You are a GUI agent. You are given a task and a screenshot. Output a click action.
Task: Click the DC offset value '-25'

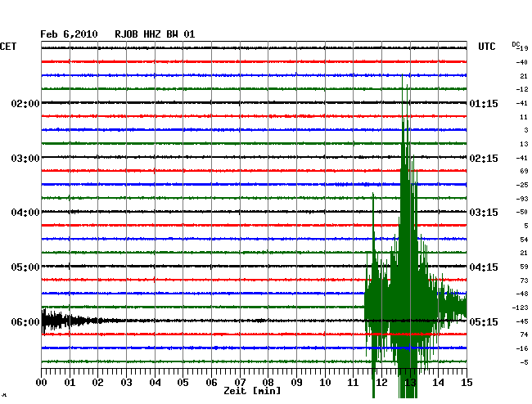click(x=522, y=185)
